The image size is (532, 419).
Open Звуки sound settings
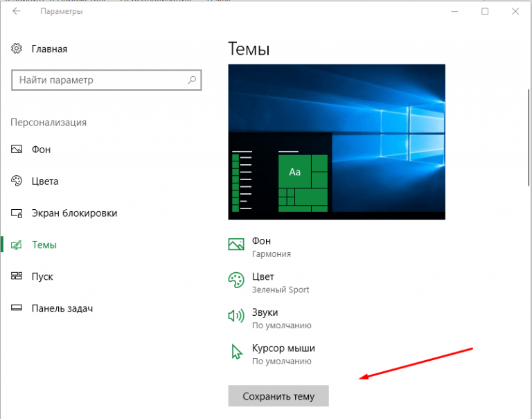pyautogui.click(x=270, y=319)
